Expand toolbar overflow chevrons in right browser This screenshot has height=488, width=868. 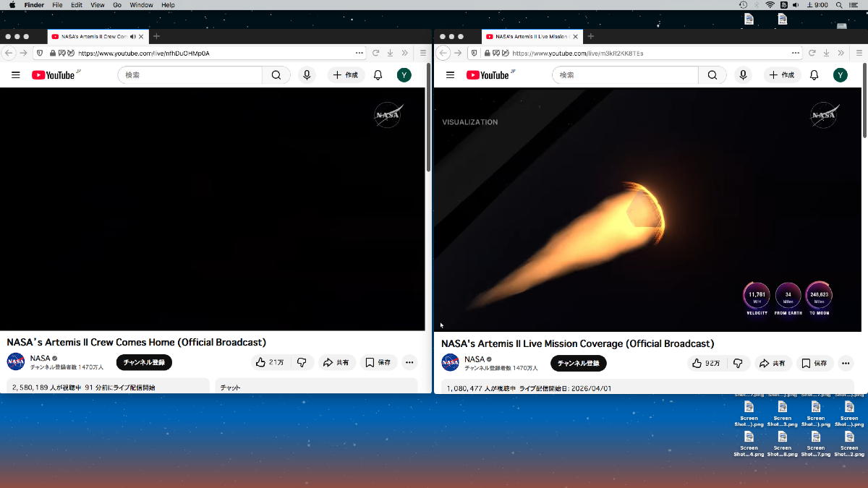click(x=841, y=53)
